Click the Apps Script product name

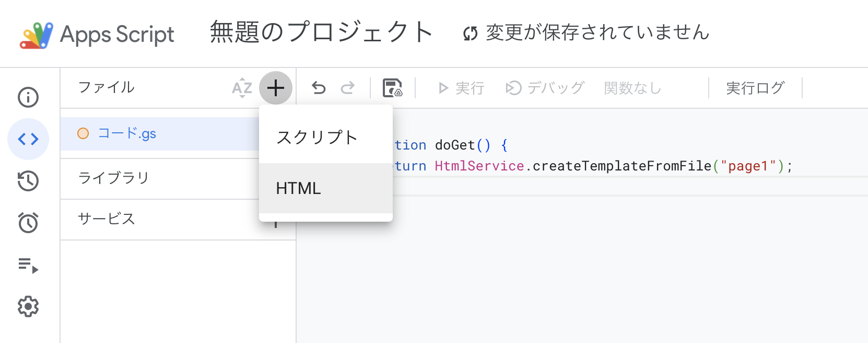(117, 35)
